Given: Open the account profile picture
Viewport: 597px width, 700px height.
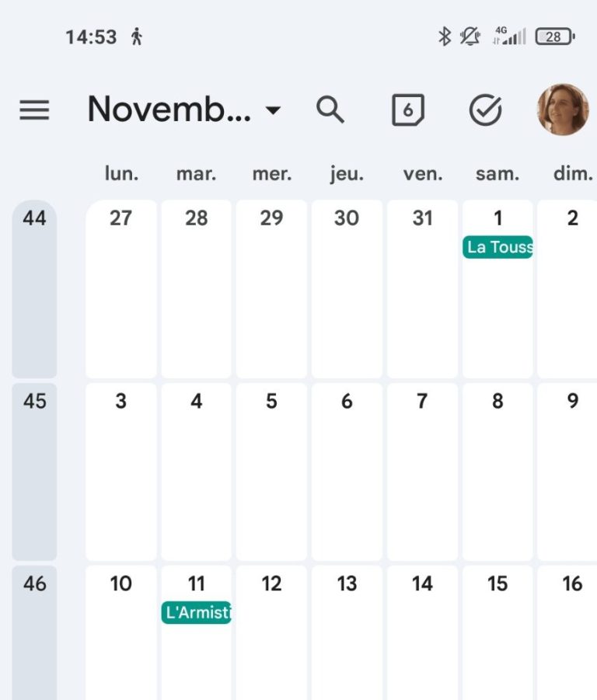Looking at the screenshot, I should pos(562,110).
